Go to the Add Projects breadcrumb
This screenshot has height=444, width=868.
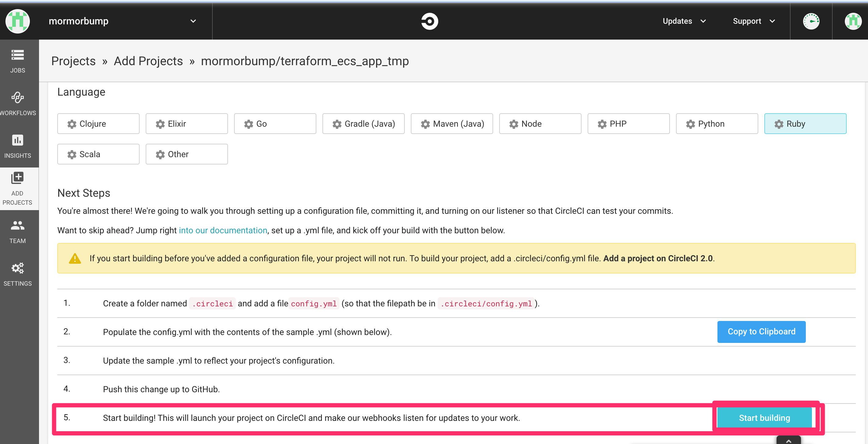148,61
